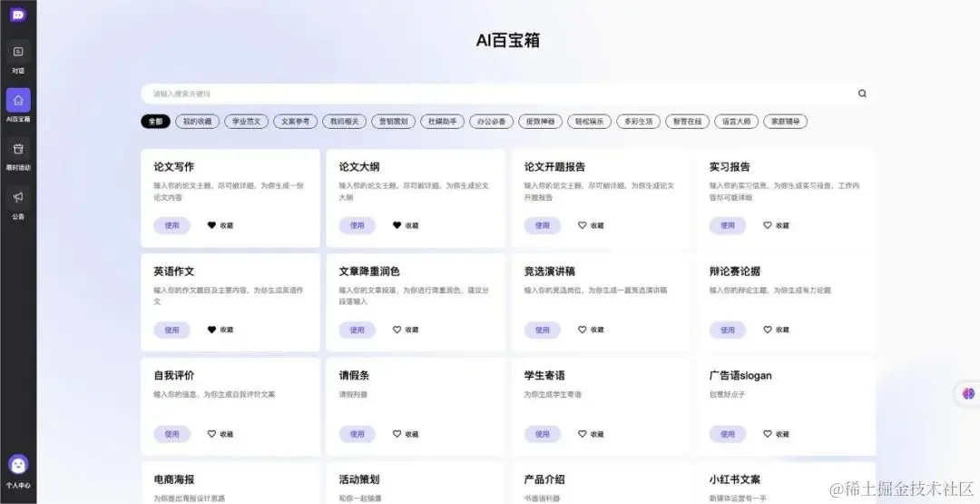Filter by 家庭辅导 category
Screen dimensions: 980x504
coord(786,122)
